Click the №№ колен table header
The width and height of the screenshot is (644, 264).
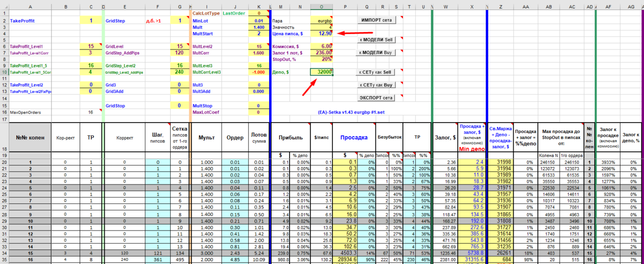coord(30,137)
